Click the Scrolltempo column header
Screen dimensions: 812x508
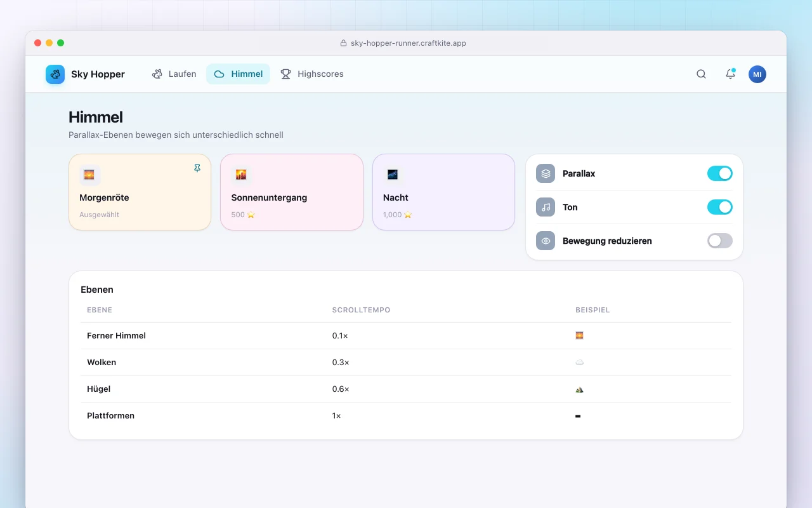point(361,310)
